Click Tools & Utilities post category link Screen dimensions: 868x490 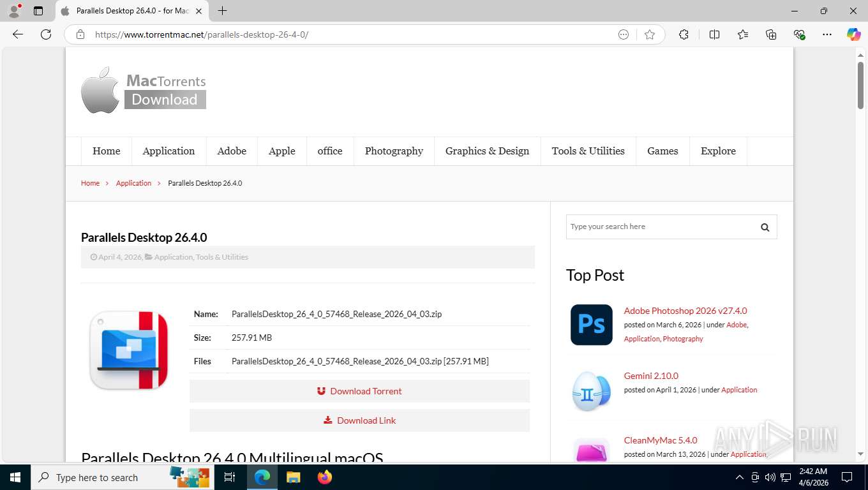[222, 257]
